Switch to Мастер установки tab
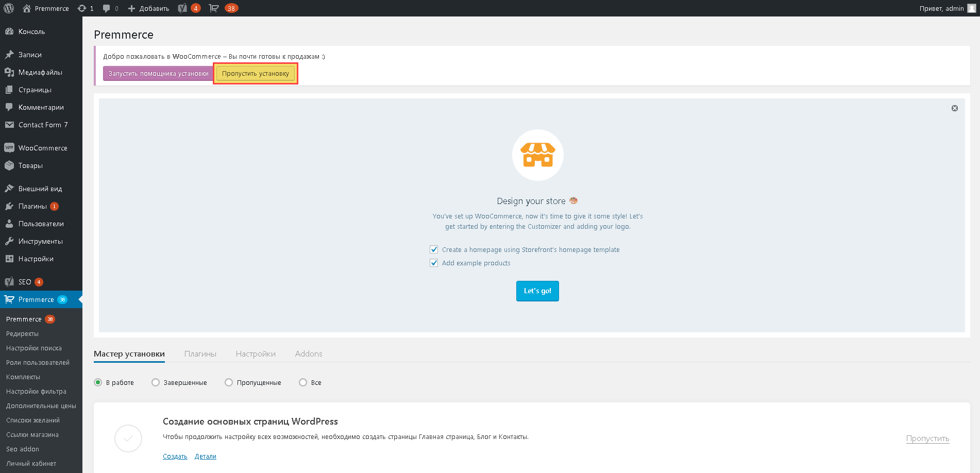Image resolution: width=980 pixels, height=473 pixels. [129, 354]
